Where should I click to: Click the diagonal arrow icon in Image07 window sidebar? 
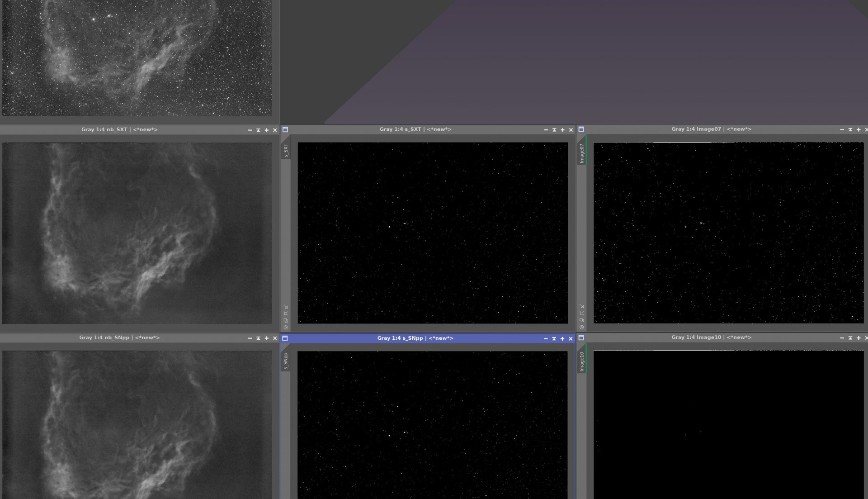coord(582,306)
